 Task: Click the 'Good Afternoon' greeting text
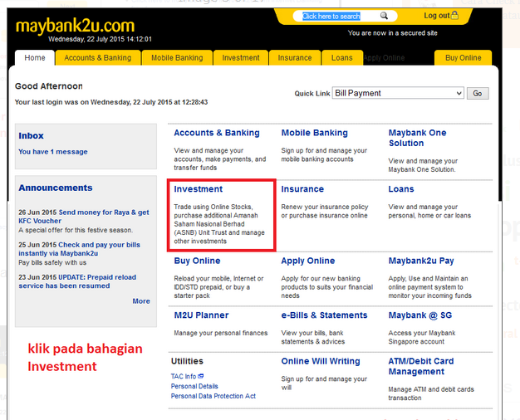tap(49, 86)
